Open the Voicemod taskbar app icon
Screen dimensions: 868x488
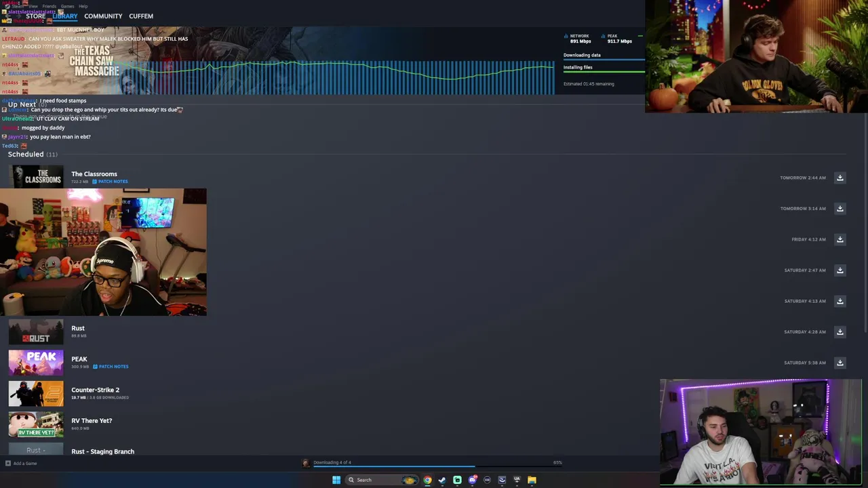tap(502, 480)
